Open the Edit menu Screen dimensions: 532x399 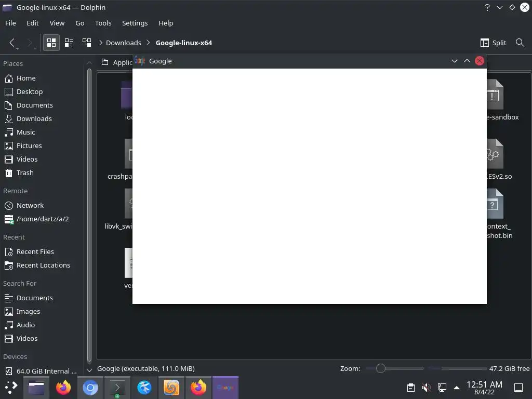(x=33, y=23)
